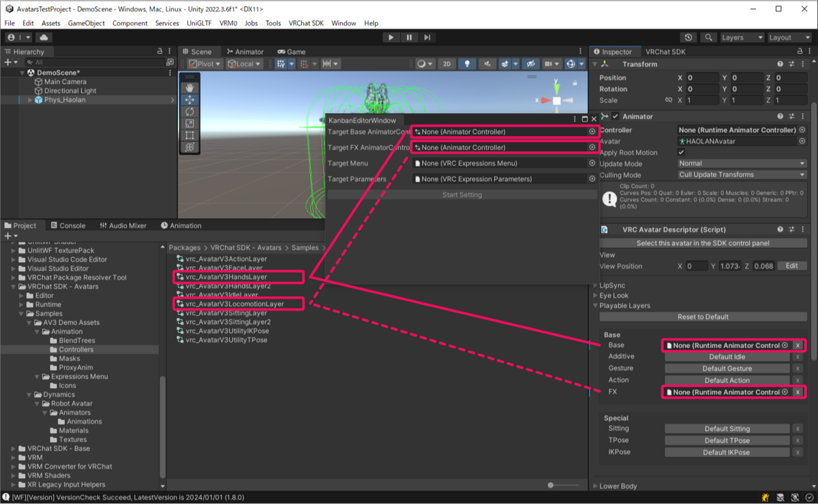The width and height of the screenshot is (818, 504).
Task: Toggle 2D view mode in Scene
Action: coord(446,64)
